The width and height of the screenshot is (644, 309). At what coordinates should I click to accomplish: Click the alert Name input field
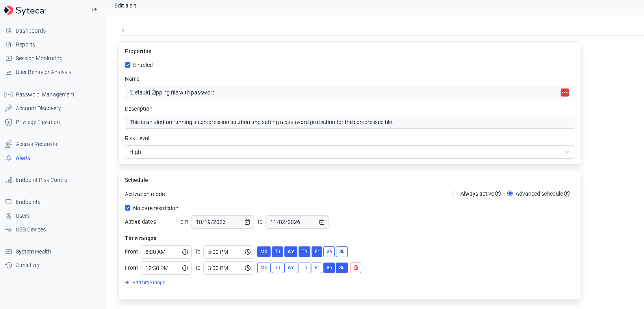[350, 93]
